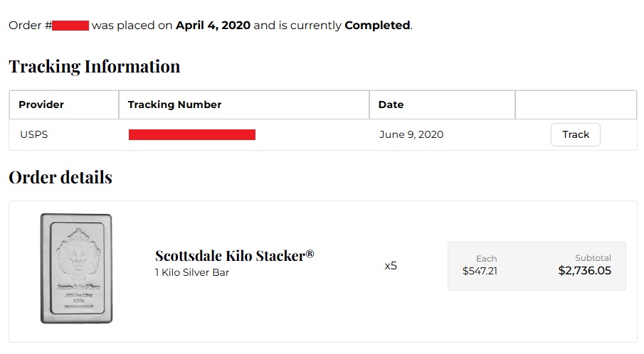Screen dimensions: 644x354
Task: Click the Subtotal label
Action: click(x=593, y=258)
